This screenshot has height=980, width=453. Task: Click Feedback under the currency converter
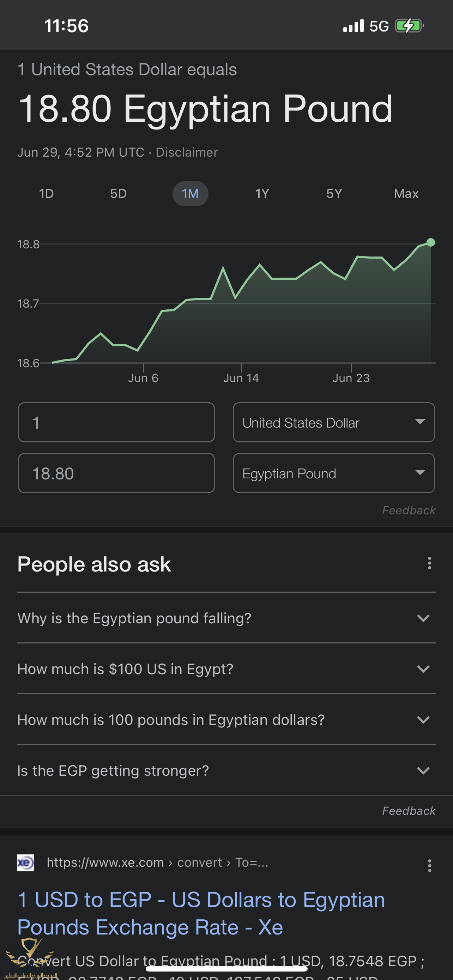(x=409, y=510)
